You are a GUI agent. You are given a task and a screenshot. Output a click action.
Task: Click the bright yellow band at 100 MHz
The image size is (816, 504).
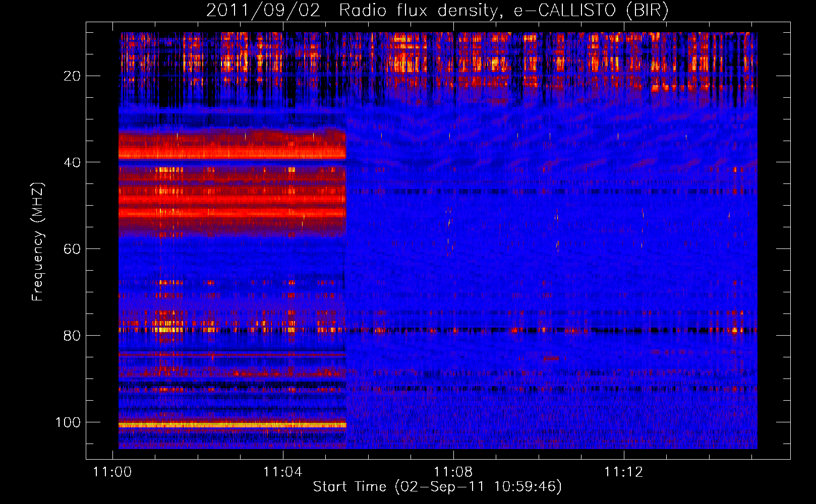232,425
